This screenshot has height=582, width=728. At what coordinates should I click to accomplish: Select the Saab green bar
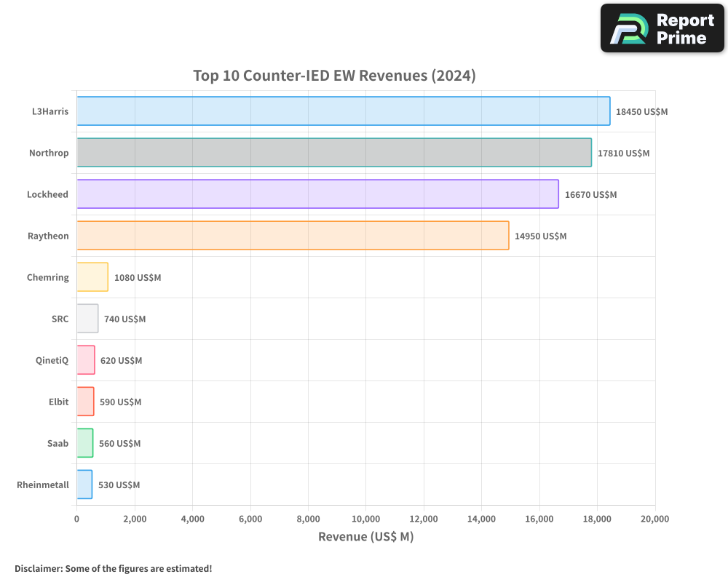point(84,443)
